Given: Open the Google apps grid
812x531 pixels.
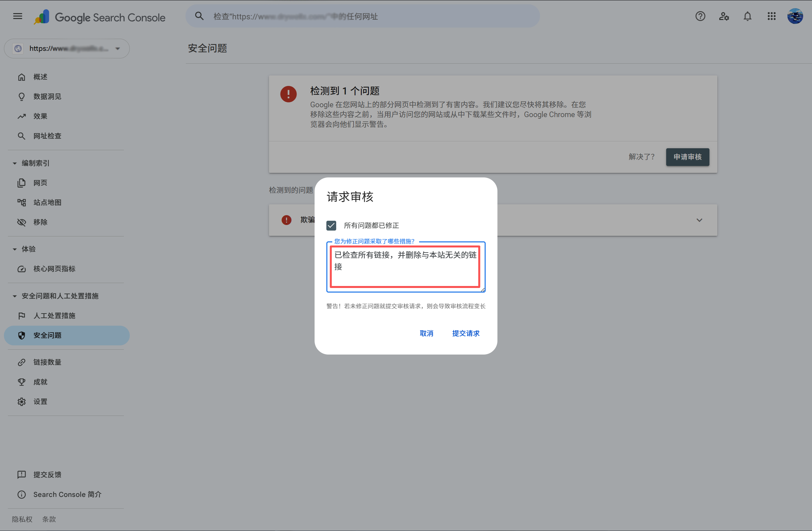Looking at the screenshot, I should (x=771, y=16).
